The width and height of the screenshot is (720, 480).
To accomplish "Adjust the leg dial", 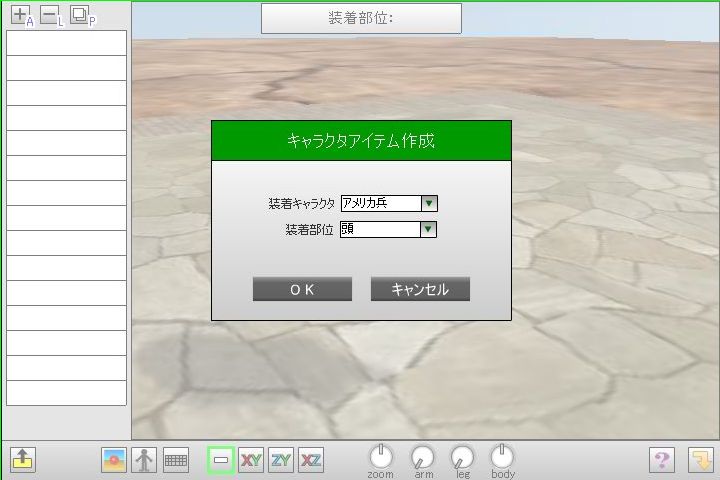I will pos(462,457).
